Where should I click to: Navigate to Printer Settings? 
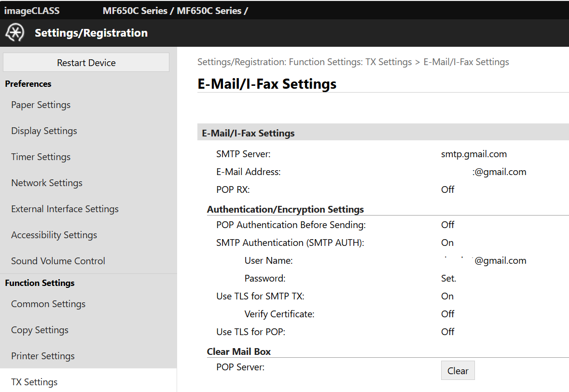tap(43, 356)
